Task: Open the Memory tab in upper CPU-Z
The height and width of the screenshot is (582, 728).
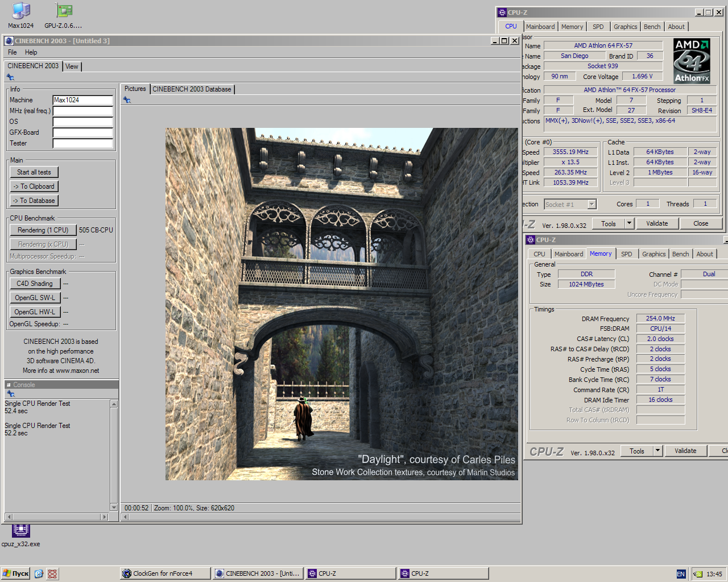Action: pyautogui.click(x=572, y=27)
